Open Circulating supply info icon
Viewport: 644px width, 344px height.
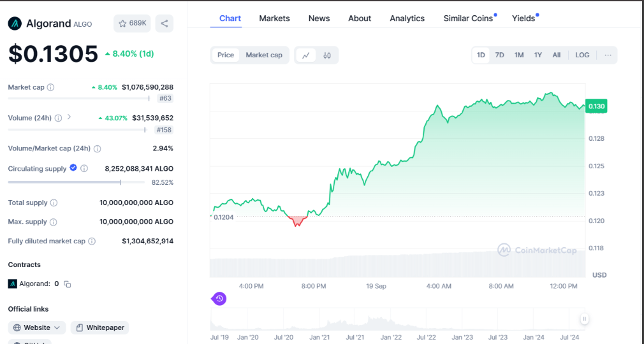tap(84, 168)
